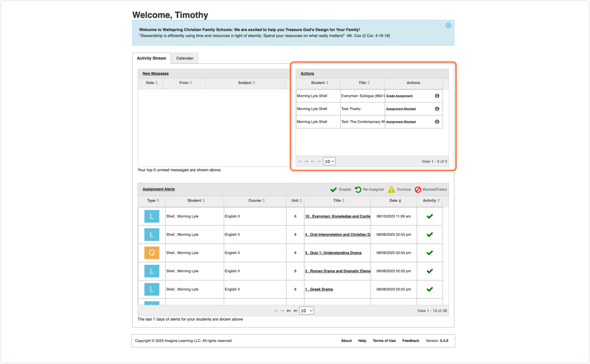Click lesson type icon for Greek Drama row
Screen dimensions: 590x364
151,289
